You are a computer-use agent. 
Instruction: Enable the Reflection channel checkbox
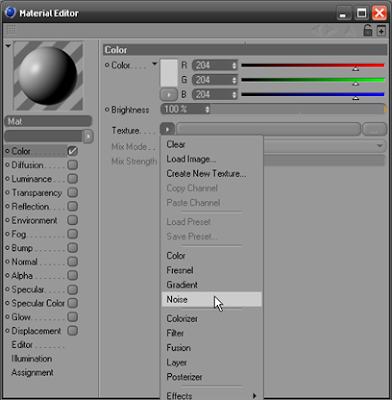73,206
